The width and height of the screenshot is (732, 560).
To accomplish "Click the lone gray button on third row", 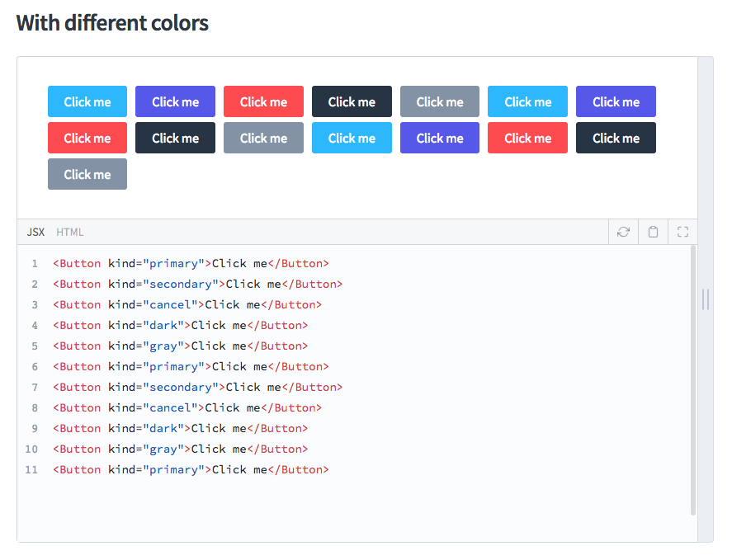I will 87,174.
